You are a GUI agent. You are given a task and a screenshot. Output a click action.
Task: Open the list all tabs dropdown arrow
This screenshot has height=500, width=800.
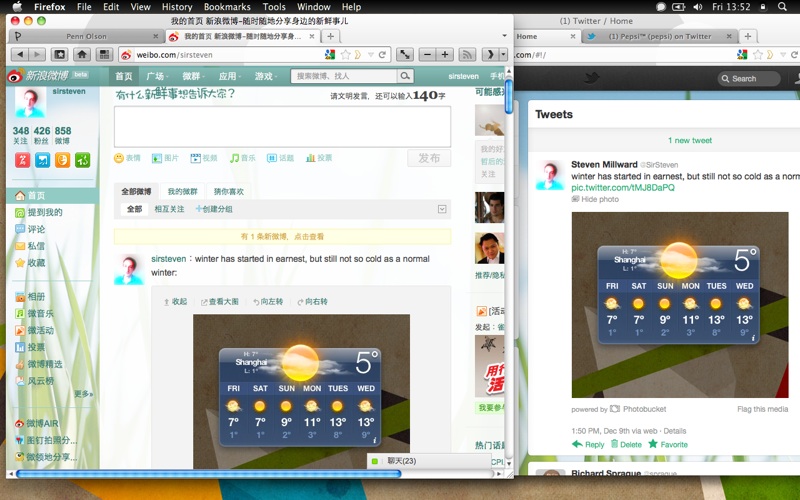click(505, 36)
